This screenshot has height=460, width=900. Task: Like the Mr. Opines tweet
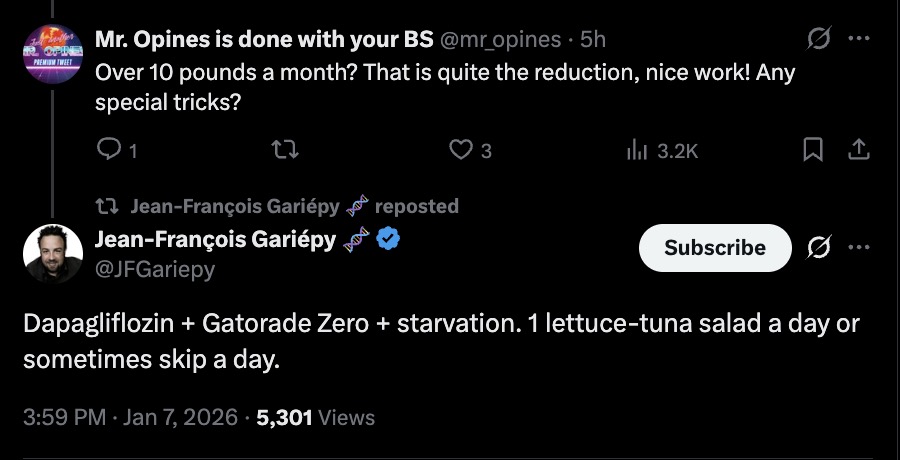pos(461,150)
